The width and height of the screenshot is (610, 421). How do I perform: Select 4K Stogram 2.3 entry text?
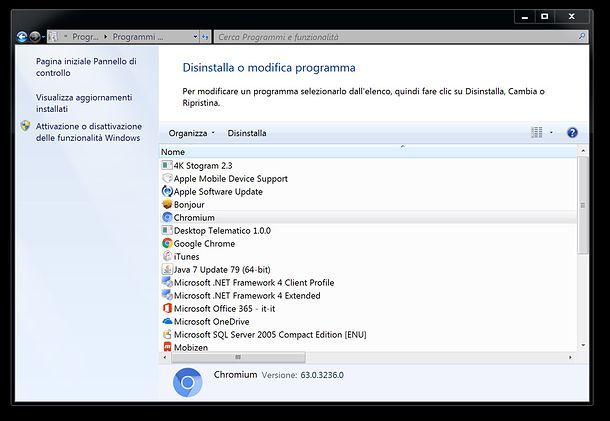(203, 166)
